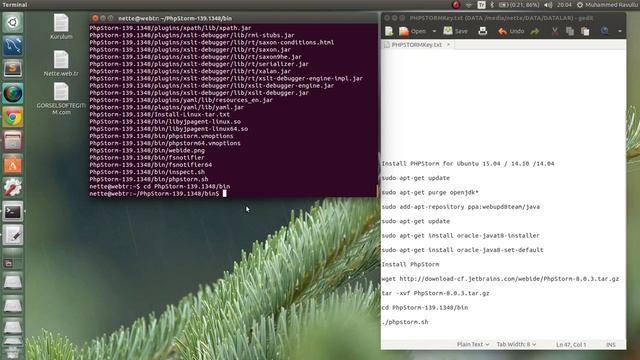640x360 pixels.
Task: Open System Settings gear-and-wrench icon
Action: [x=13, y=188]
